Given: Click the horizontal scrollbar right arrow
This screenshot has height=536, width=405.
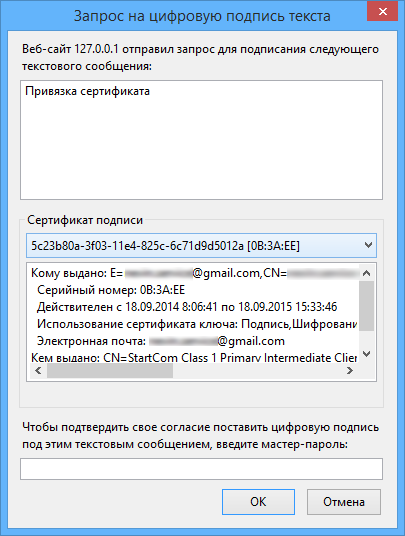Looking at the screenshot, I should pos(349,371).
